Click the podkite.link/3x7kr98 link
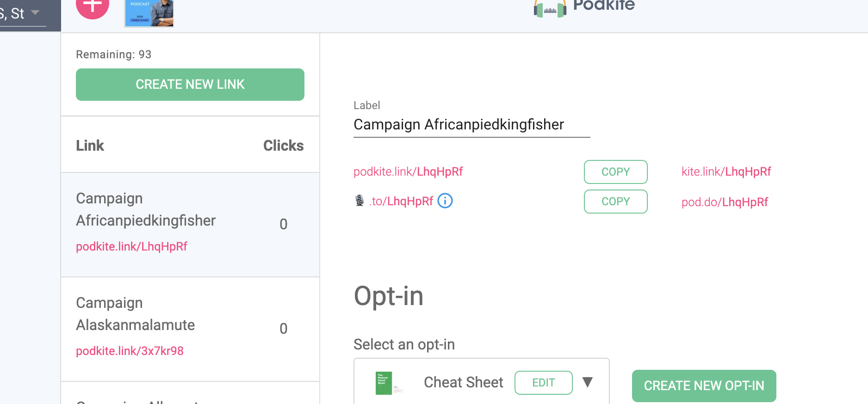This screenshot has width=868, height=404. [x=130, y=351]
